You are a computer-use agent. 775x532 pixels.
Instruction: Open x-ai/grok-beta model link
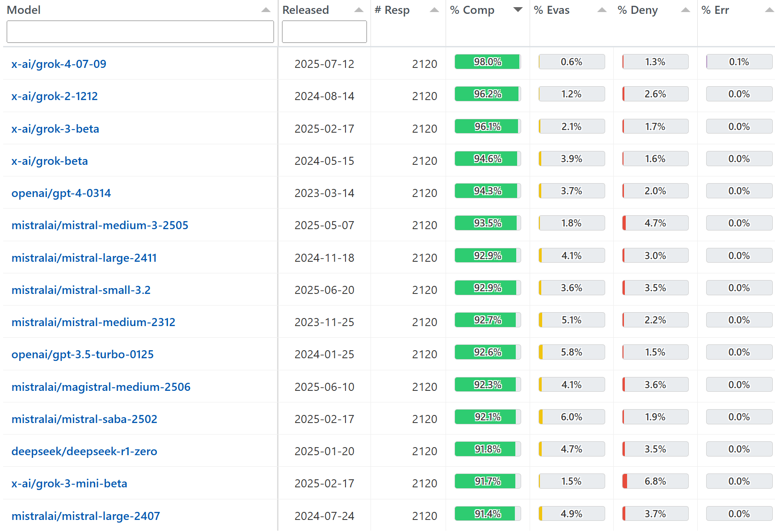click(50, 161)
